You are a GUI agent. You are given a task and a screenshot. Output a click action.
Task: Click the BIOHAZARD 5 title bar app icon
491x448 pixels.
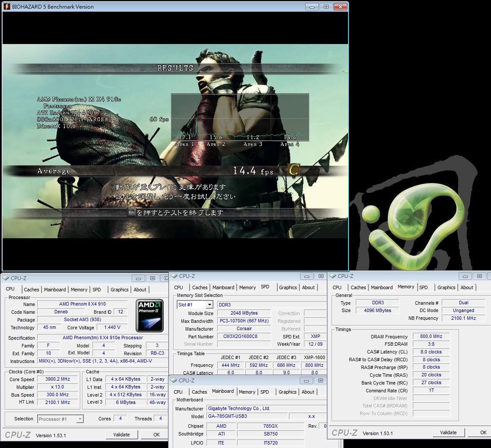(6, 6)
